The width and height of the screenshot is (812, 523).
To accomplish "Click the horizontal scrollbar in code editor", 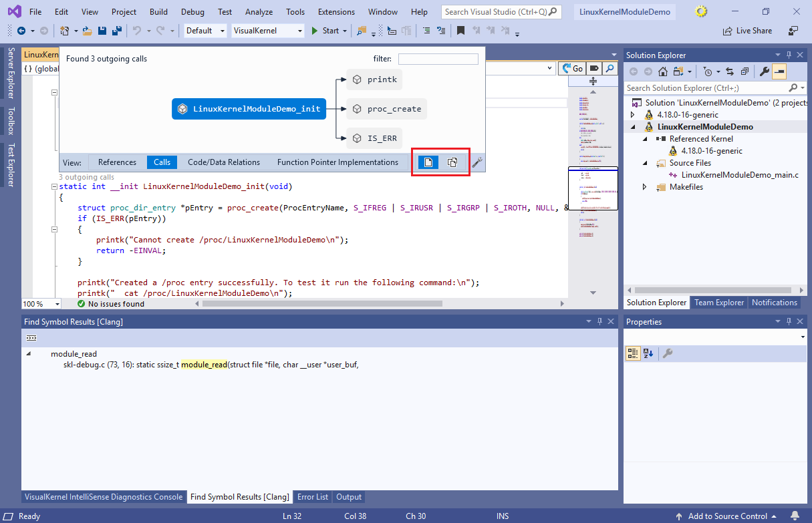I will pyautogui.click(x=322, y=304).
